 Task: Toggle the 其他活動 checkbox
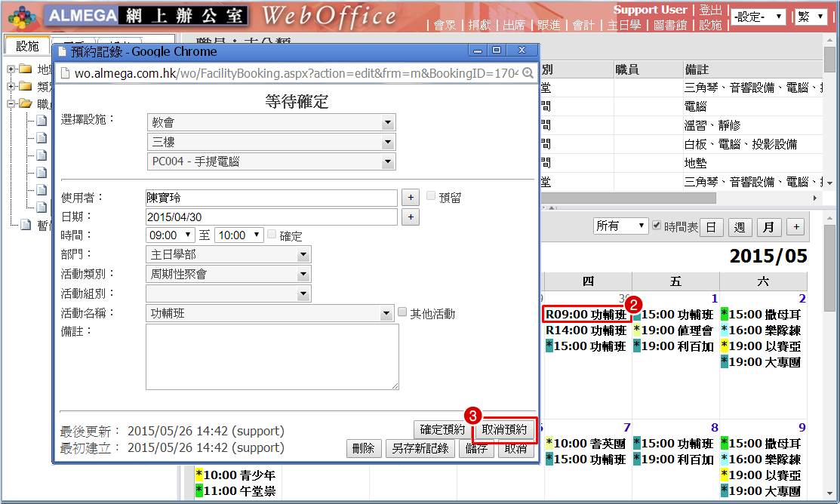(x=402, y=312)
